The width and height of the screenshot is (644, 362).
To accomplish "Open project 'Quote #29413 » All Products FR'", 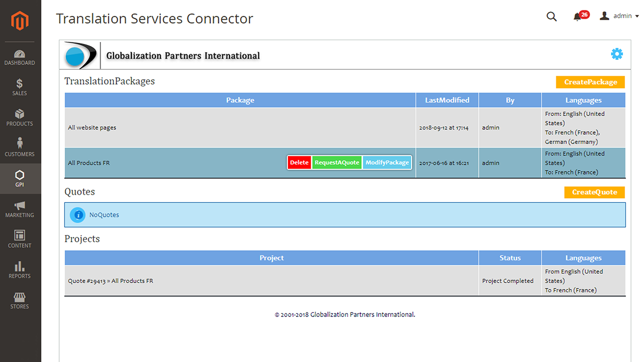I will pos(110,281).
